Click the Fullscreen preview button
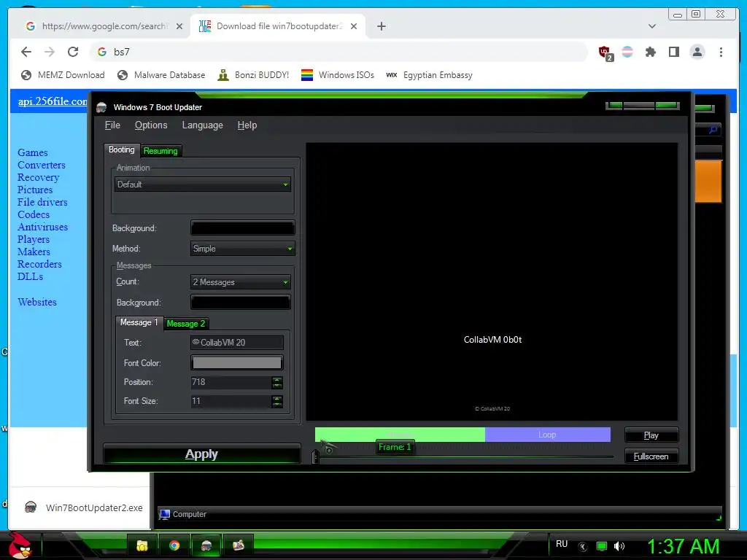The height and width of the screenshot is (560, 747). coord(651,456)
